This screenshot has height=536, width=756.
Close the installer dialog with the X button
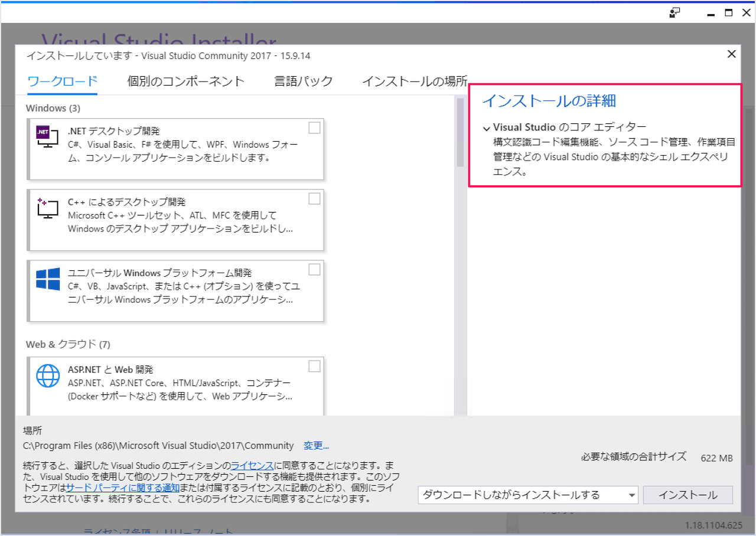(x=731, y=54)
